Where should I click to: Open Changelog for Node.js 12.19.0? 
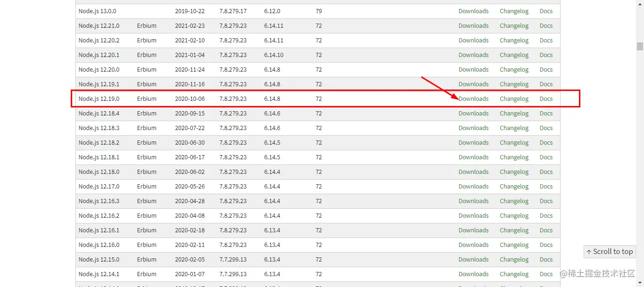[514, 99]
